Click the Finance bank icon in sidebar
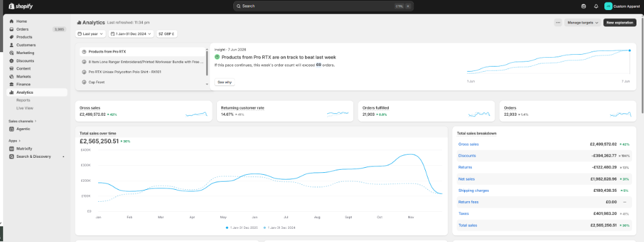 pos(11,84)
